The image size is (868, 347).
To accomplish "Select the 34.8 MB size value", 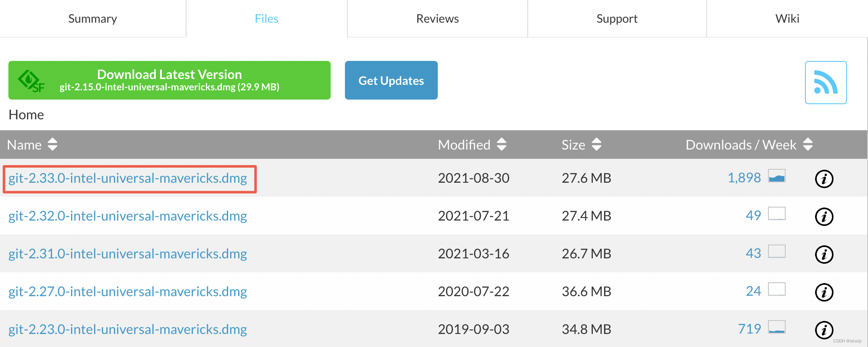I will coord(587,329).
